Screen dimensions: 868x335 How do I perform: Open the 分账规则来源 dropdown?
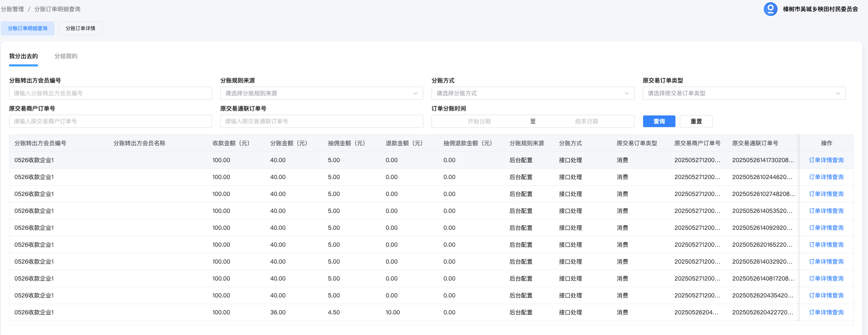tap(321, 93)
